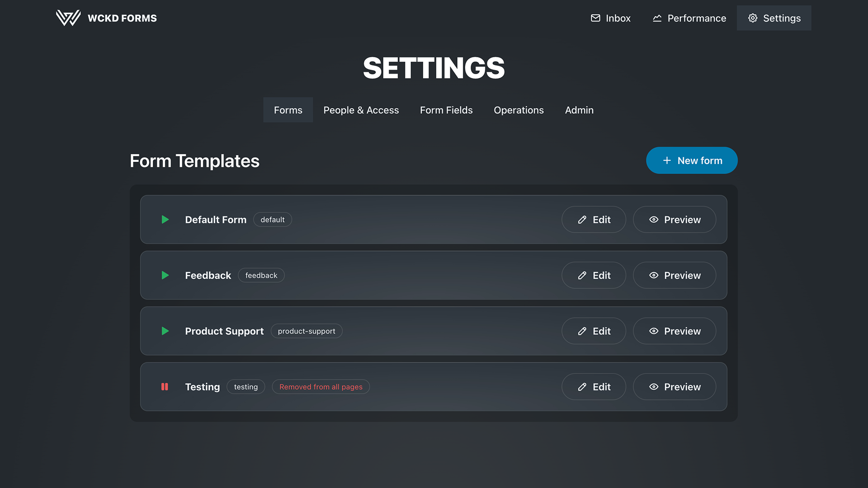Screen dimensions: 868x488
Task: Switch to the People & Access tab
Action: pos(361,110)
